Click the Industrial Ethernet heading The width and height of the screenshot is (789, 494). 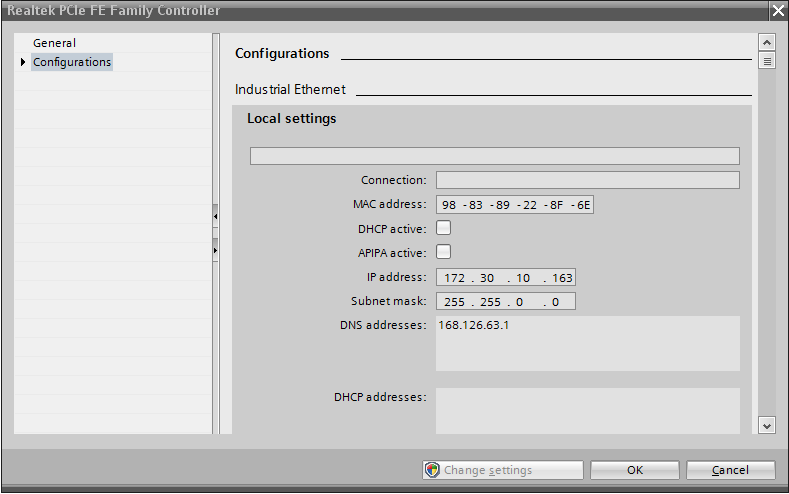(290, 90)
